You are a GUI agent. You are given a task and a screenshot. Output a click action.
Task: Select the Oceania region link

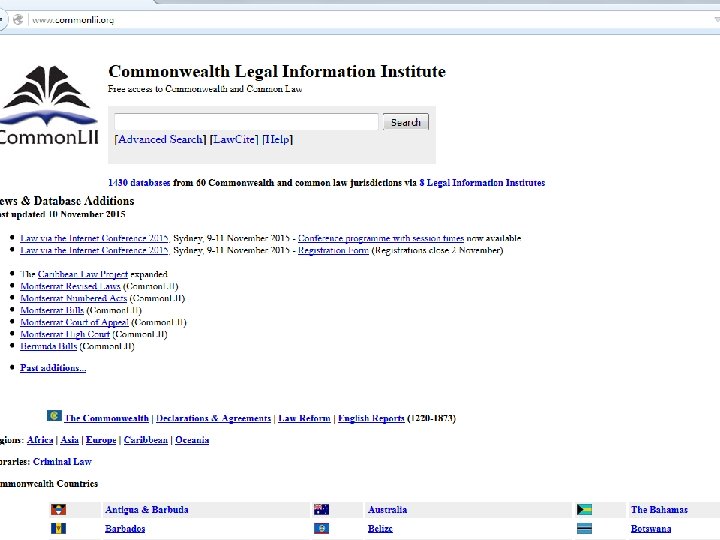tap(192, 439)
